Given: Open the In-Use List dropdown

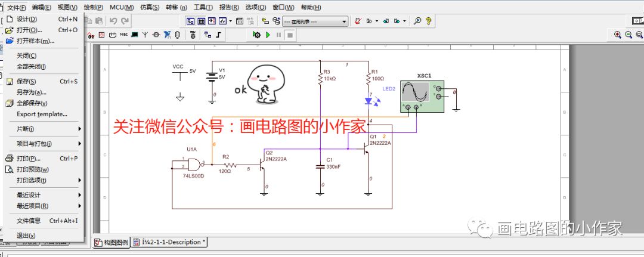Looking at the screenshot, I should [x=315, y=21].
